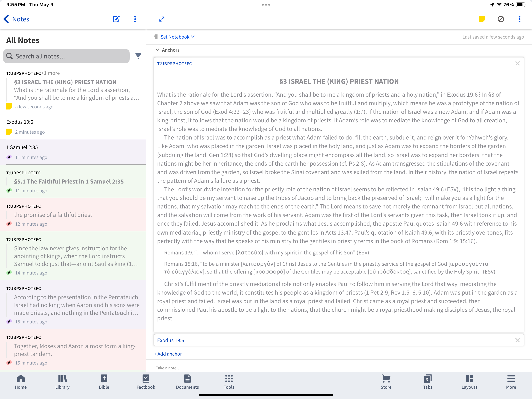532x399 pixels.
Task: Tap yellow marker on Exodus 19:6 note
Action: (9, 132)
